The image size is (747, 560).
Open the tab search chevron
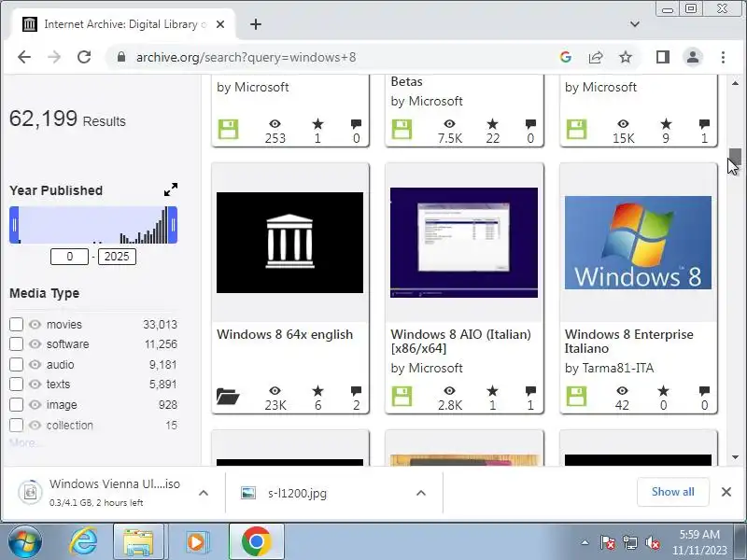pyautogui.click(x=635, y=24)
